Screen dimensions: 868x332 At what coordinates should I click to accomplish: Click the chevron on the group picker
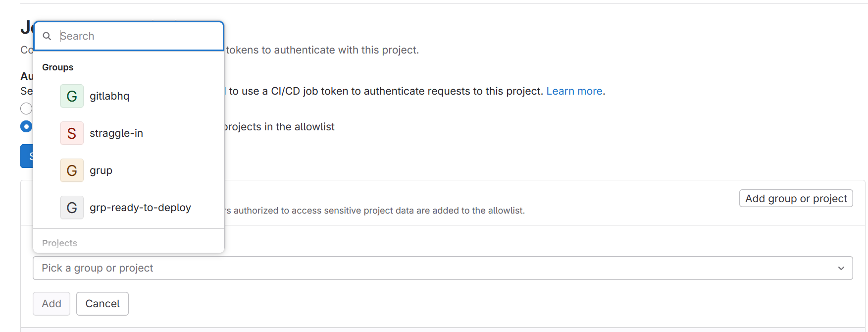point(841,268)
